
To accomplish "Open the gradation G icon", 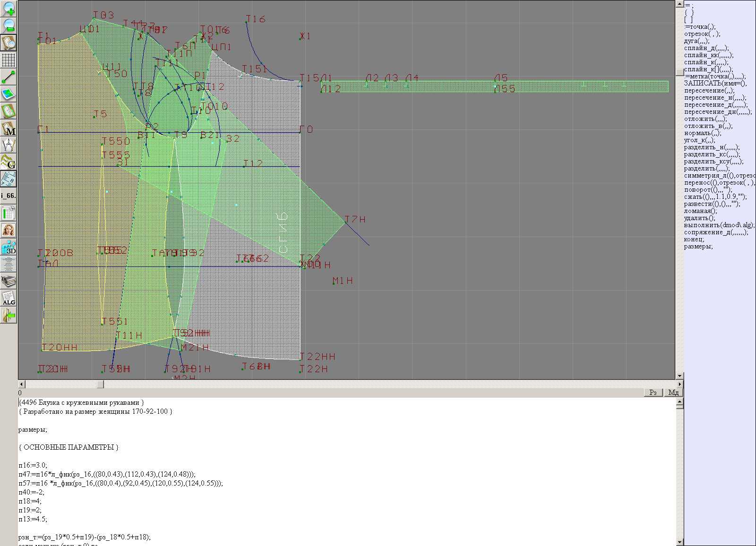I will (x=9, y=162).
